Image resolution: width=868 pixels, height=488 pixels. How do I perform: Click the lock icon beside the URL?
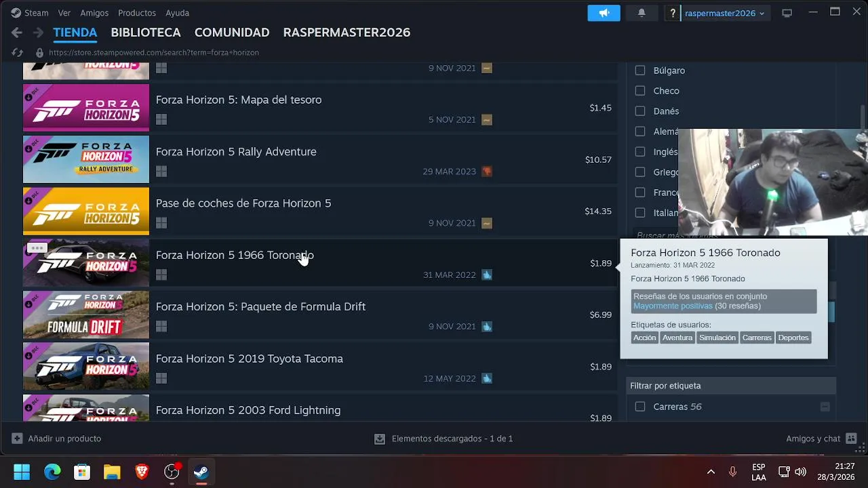coord(39,52)
